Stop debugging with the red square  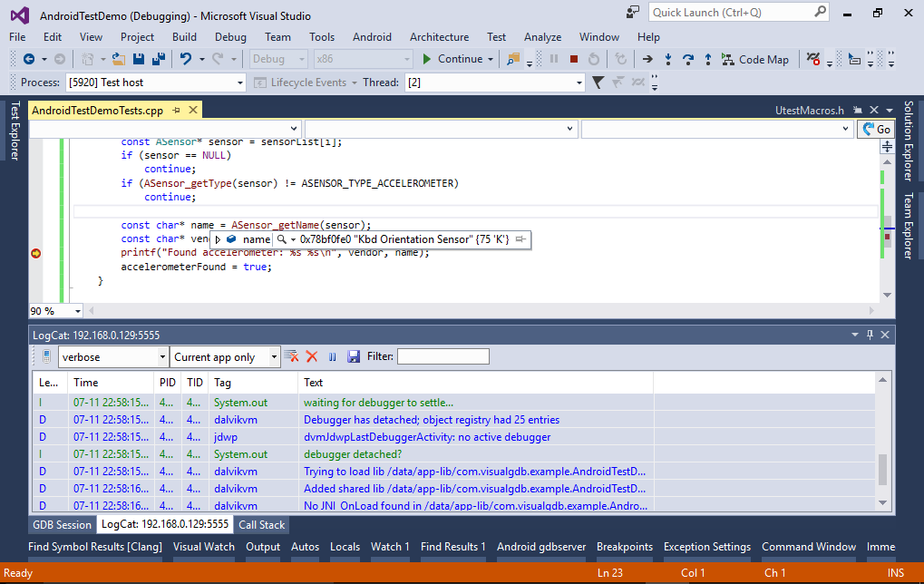click(x=573, y=59)
